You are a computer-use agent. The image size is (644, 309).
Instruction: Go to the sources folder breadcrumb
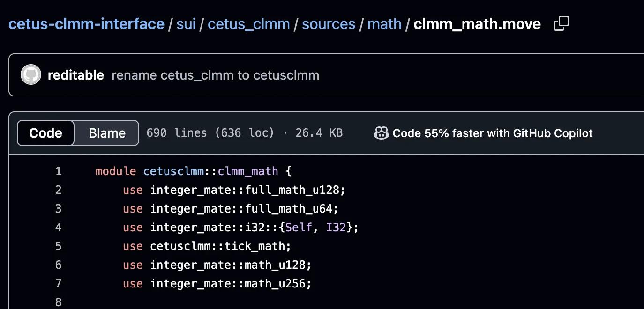coord(329,24)
